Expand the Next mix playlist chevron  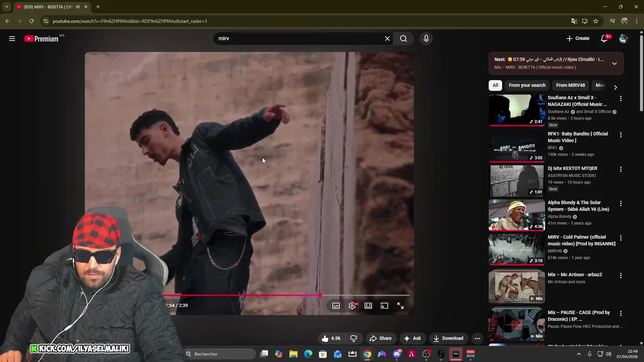614,63
